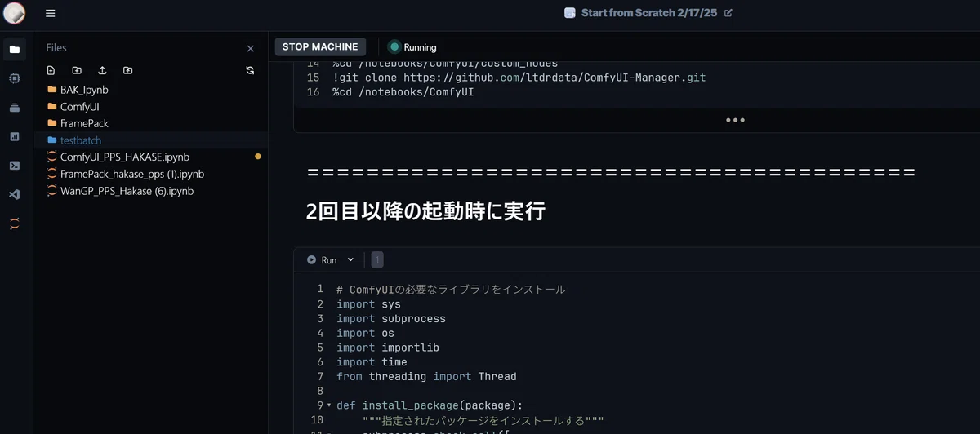
Task: Click the 'import subprocess' code line
Action: [391, 318]
